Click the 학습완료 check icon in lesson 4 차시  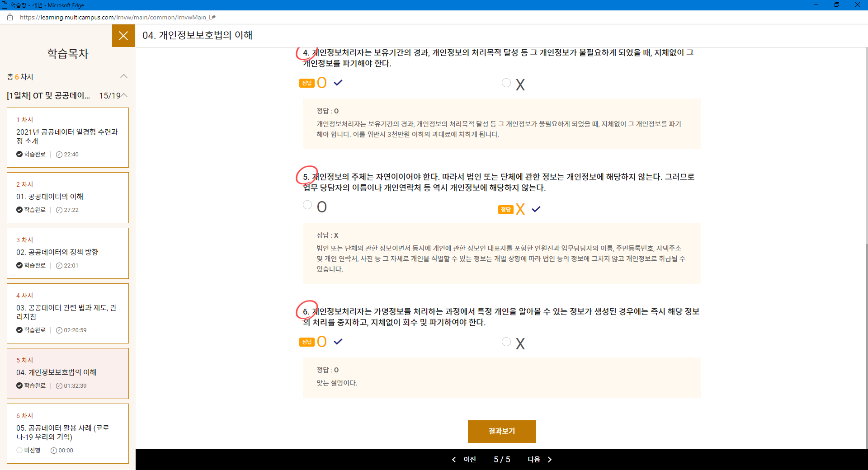coord(19,330)
